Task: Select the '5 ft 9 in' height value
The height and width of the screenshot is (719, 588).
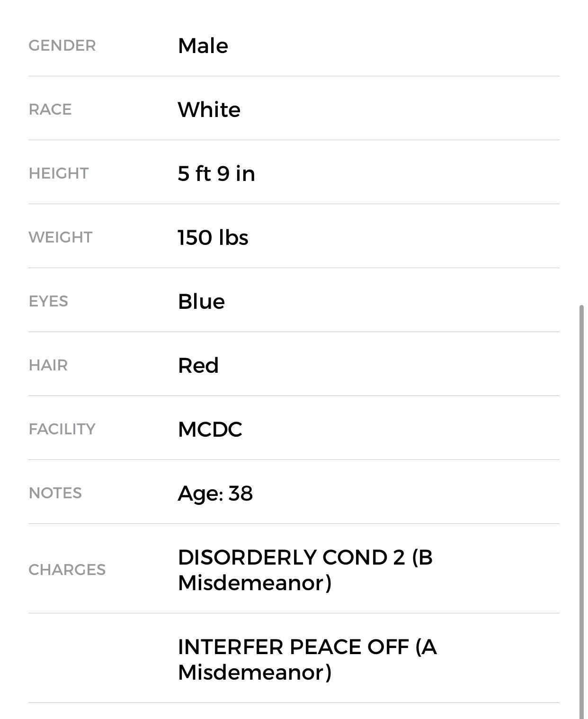Action: (216, 174)
